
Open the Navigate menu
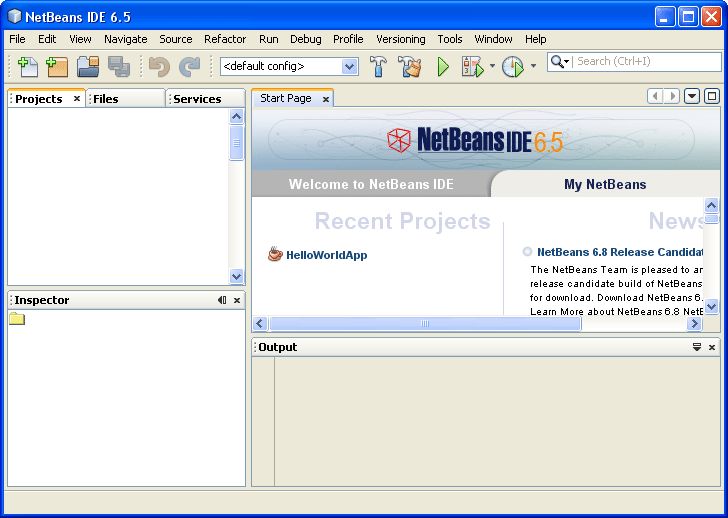[x=125, y=39]
